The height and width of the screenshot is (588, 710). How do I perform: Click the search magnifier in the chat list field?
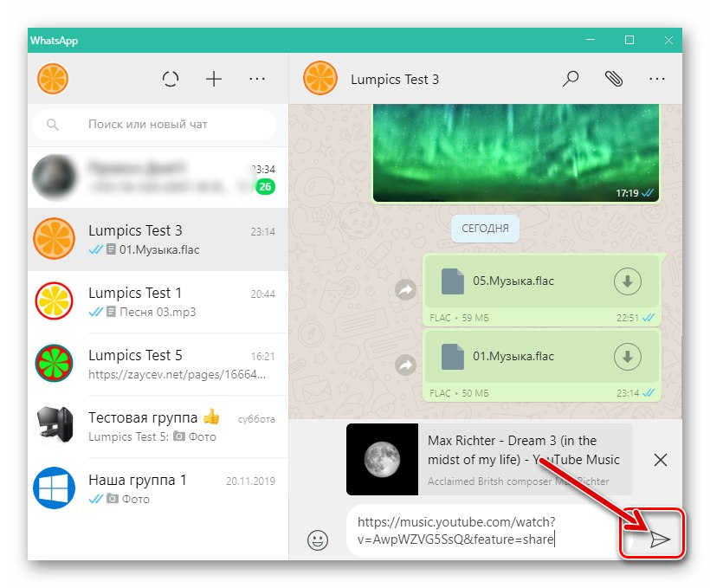53,124
